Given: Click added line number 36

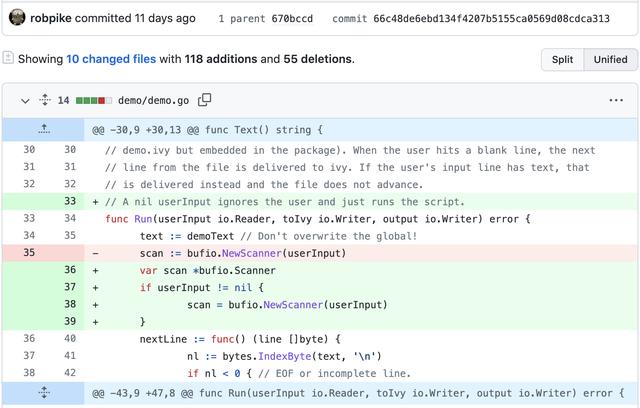Looking at the screenshot, I should coord(70,270).
